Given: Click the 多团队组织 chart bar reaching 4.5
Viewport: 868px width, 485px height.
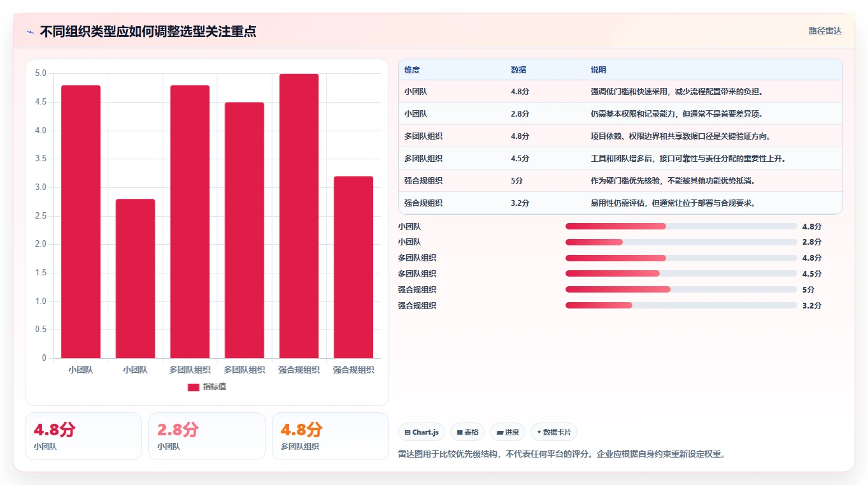Looking at the screenshot, I should coord(245,230).
